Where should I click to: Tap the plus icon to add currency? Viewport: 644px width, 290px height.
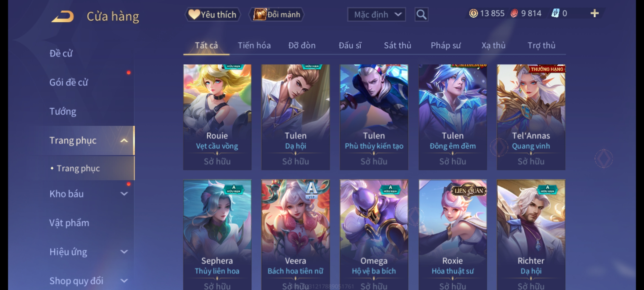click(x=595, y=13)
